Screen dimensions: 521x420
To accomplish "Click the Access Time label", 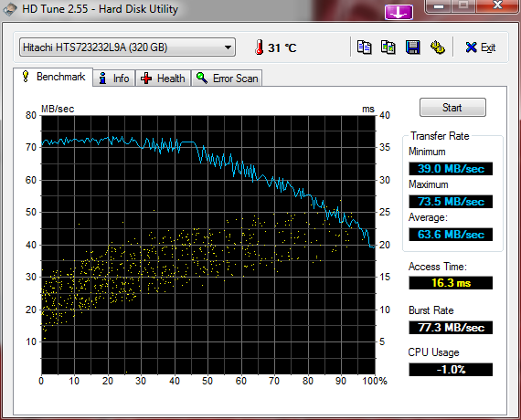I will tap(438, 267).
